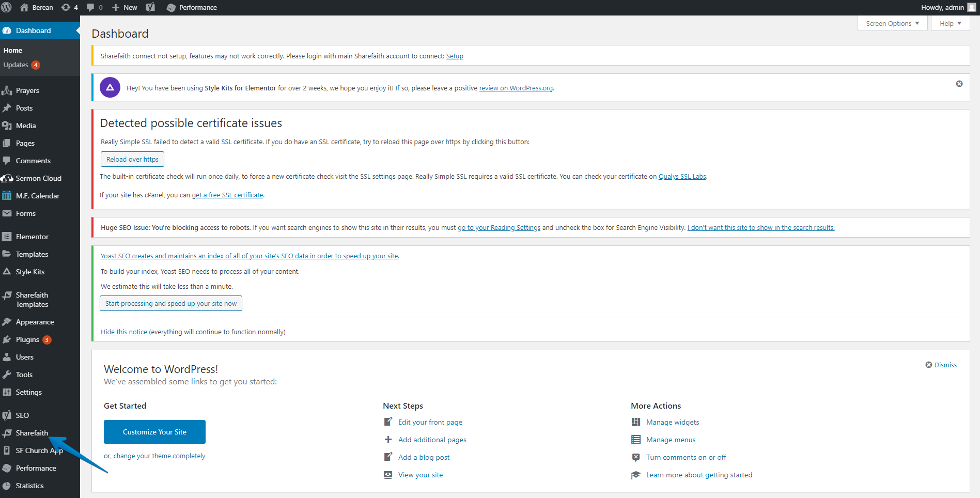Dismiss the Style Kits review notice
980x498 pixels.
959,84
